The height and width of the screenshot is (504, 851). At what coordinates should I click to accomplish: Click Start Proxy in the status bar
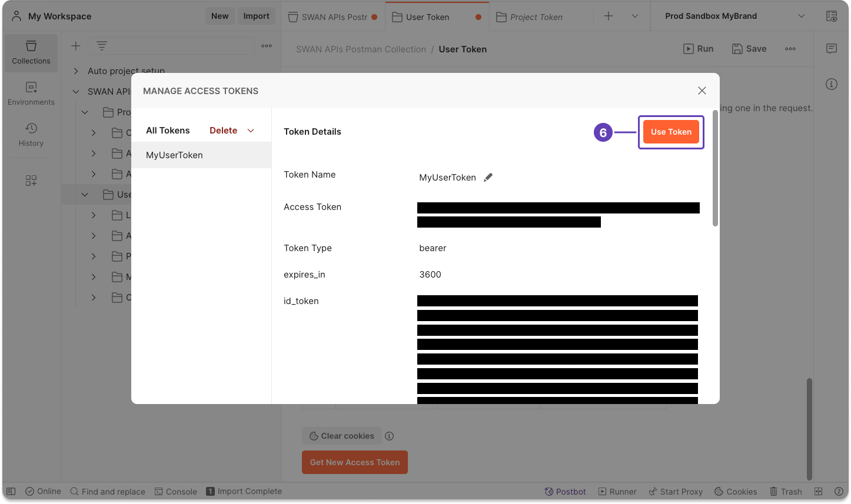[676, 491]
